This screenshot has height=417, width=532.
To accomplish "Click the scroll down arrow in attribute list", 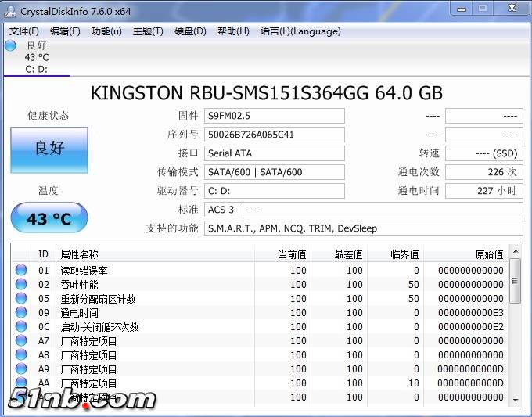I will (x=515, y=399).
